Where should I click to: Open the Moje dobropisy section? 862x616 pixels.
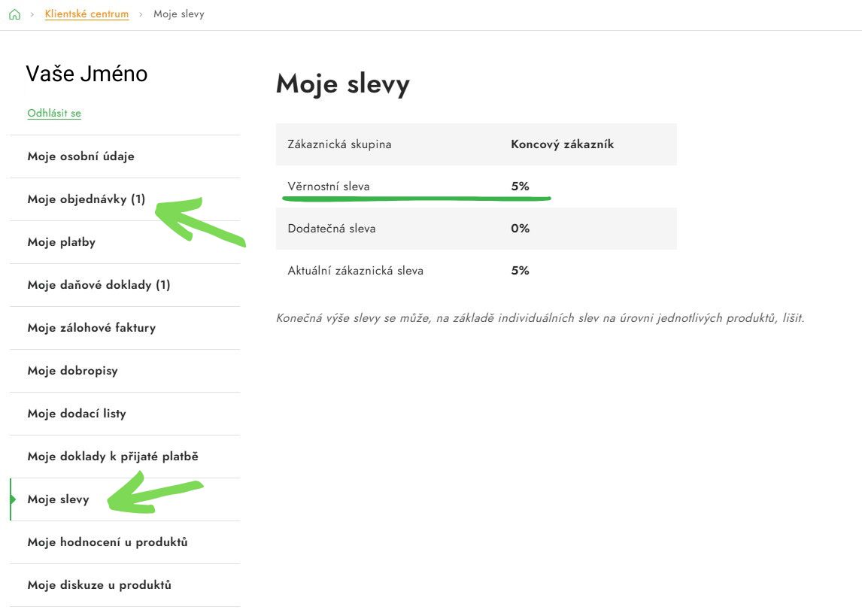(72, 371)
